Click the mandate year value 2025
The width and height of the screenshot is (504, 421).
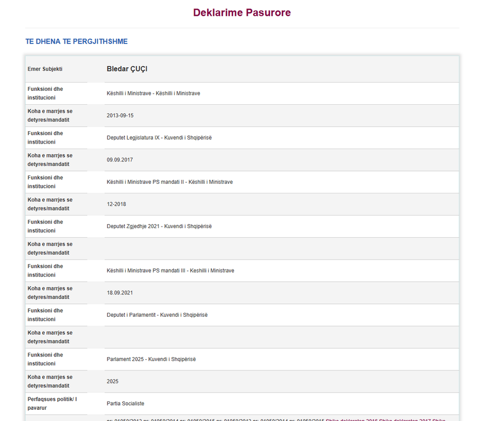pos(113,381)
